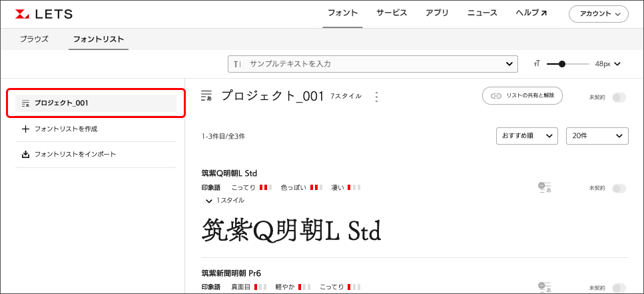The width and height of the screenshot is (644, 294).
Task: Toggle 未契約 switch for プロジェクト_001 list
Action: point(619,97)
